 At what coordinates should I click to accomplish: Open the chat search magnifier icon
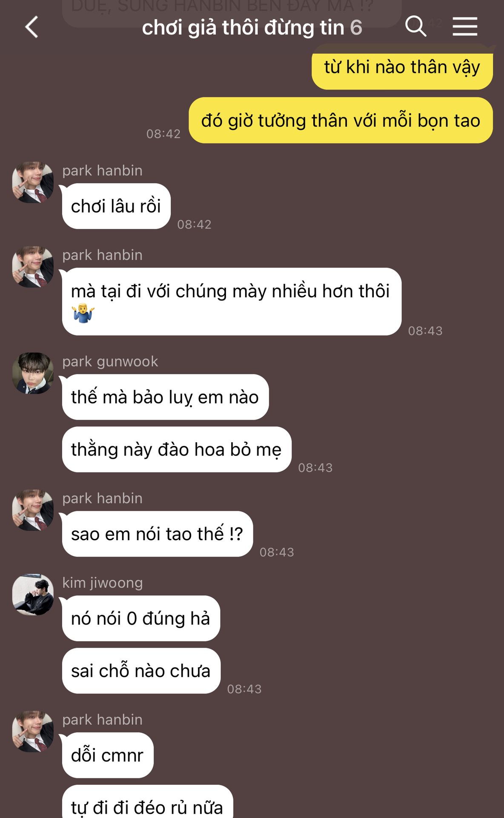coord(415,26)
